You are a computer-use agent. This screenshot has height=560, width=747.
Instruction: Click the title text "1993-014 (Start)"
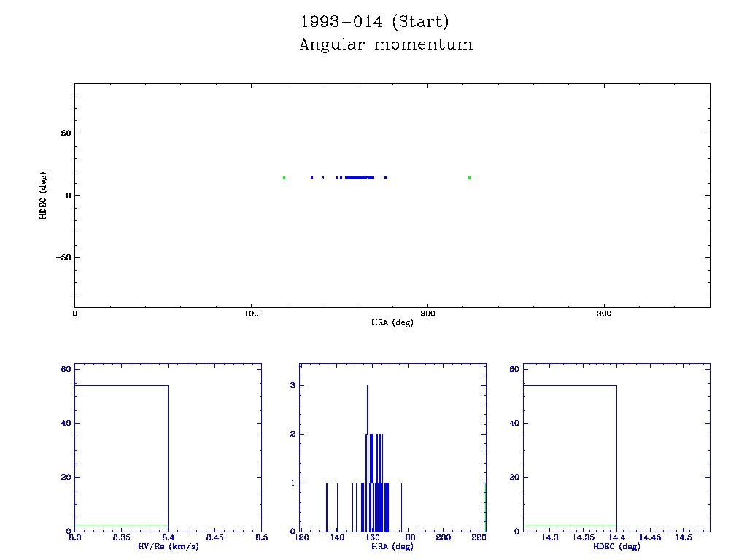[374, 22]
